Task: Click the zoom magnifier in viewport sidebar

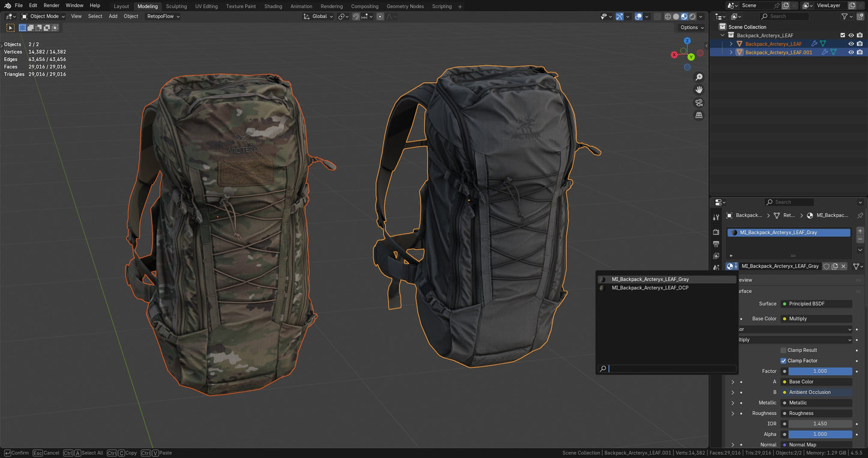Action: [699, 77]
